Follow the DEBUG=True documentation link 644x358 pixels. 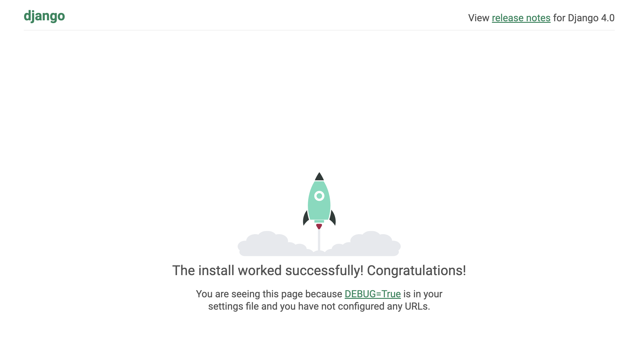coord(372,294)
